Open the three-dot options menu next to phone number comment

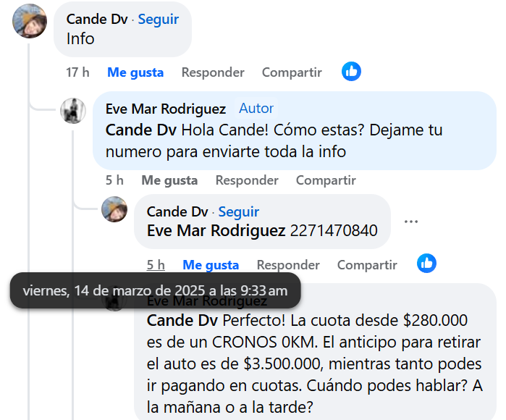(410, 222)
